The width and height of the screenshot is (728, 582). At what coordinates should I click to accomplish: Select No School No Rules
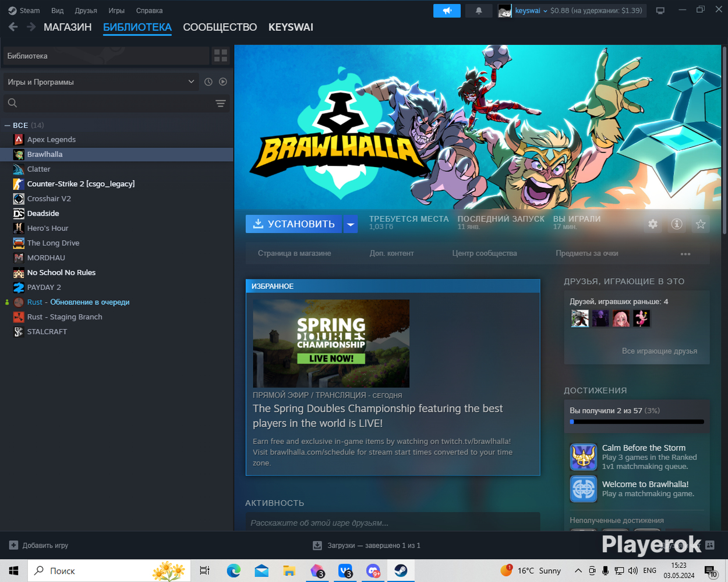tap(116, 272)
